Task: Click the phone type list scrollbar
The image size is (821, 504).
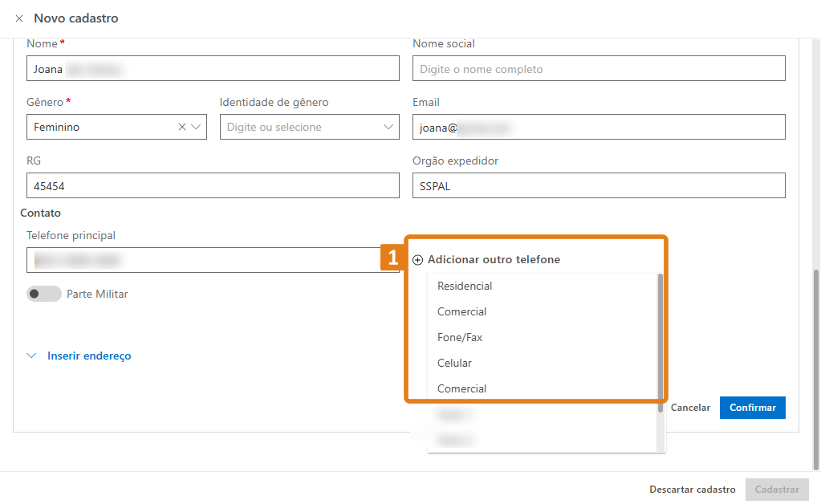Action: [x=660, y=337]
